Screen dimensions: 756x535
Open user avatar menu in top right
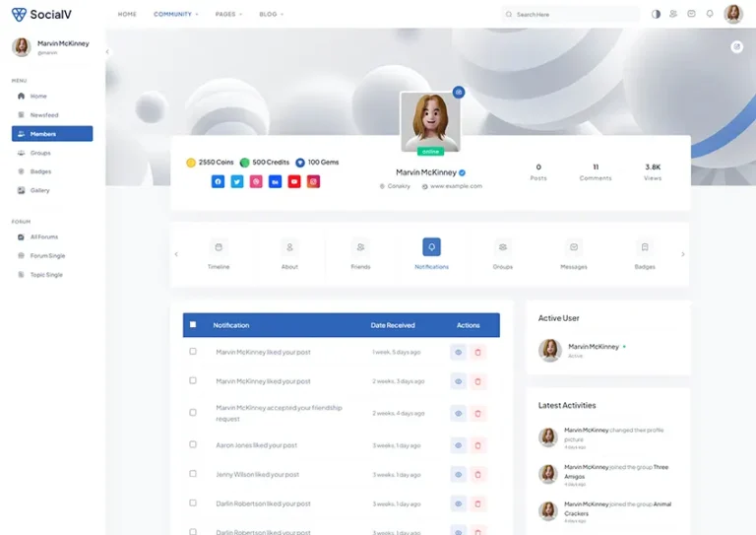tap(732, 14)
